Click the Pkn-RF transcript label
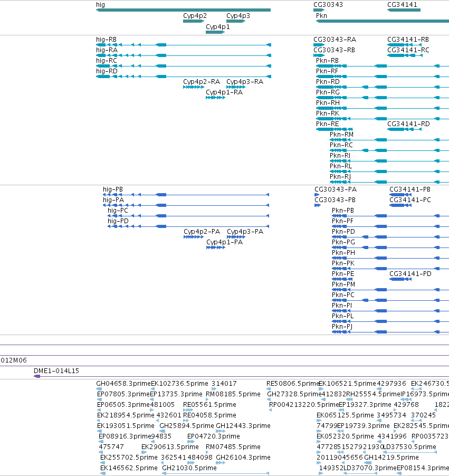Screen dimensions: 449x476 (x=327, y=71)
